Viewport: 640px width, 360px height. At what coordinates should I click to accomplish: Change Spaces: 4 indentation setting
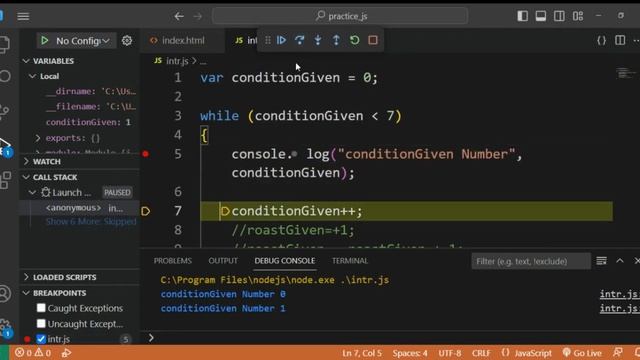(410, 353)
